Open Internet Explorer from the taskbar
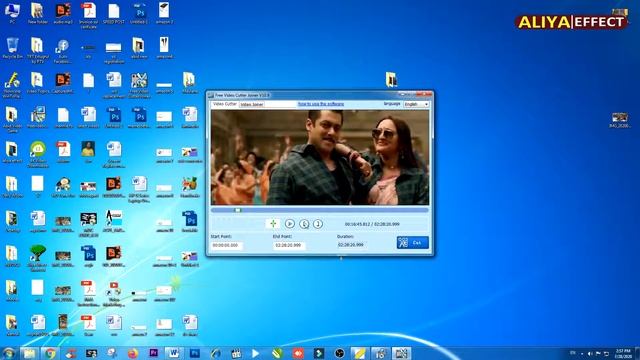Screen dimensions: 640x360 pyautogui.click(x=216, y=353)
